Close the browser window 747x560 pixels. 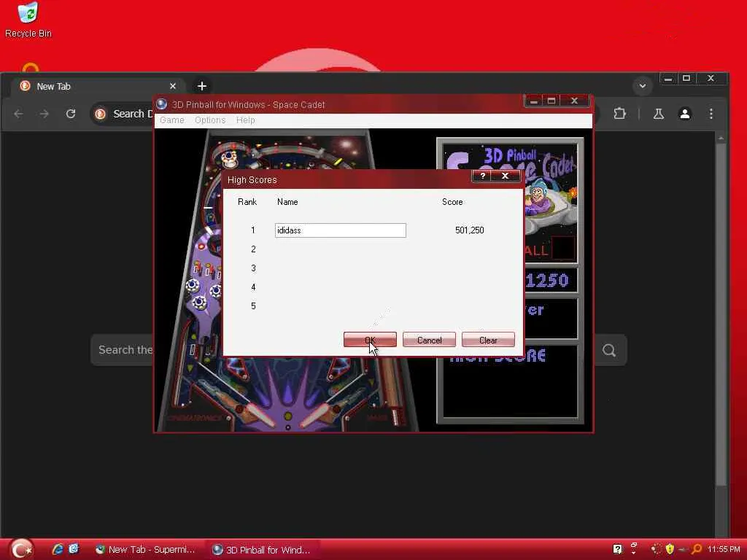click(711, 79)
